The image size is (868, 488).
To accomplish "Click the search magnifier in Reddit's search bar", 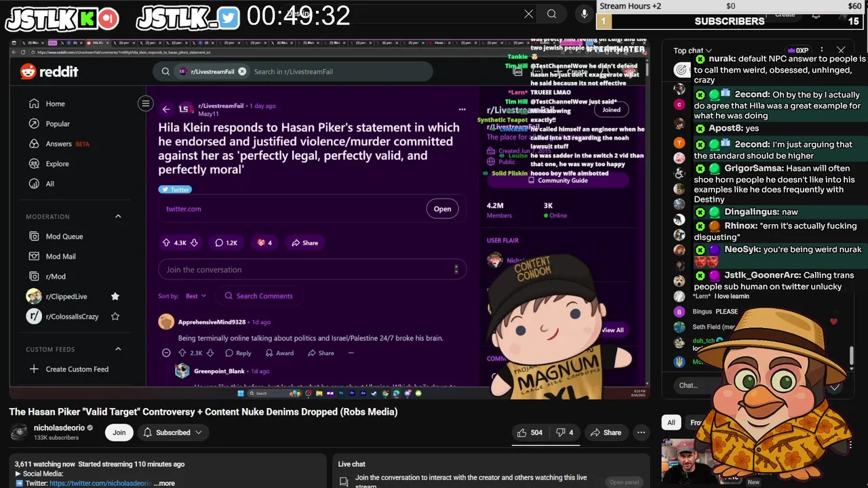I will pyautogui.click(x=165, y=71).
